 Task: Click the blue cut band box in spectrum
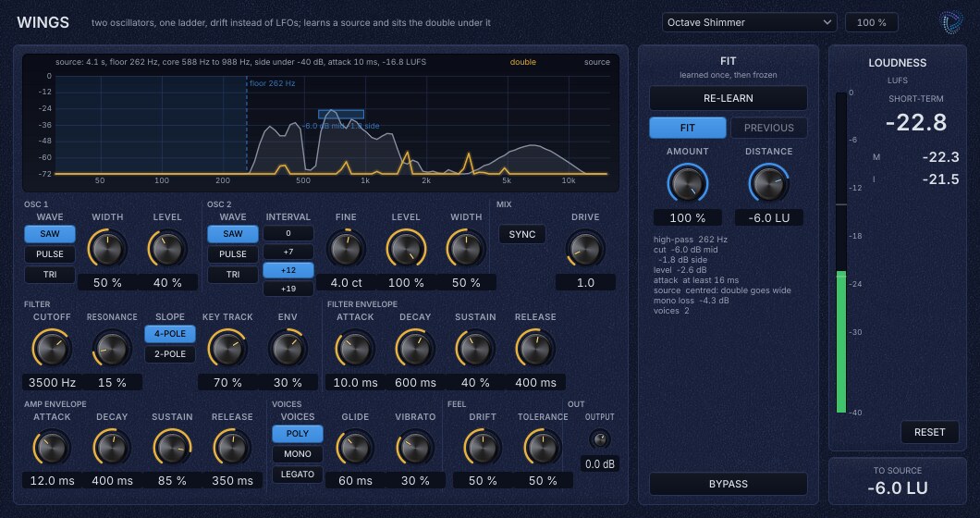[x=341, y=115]
